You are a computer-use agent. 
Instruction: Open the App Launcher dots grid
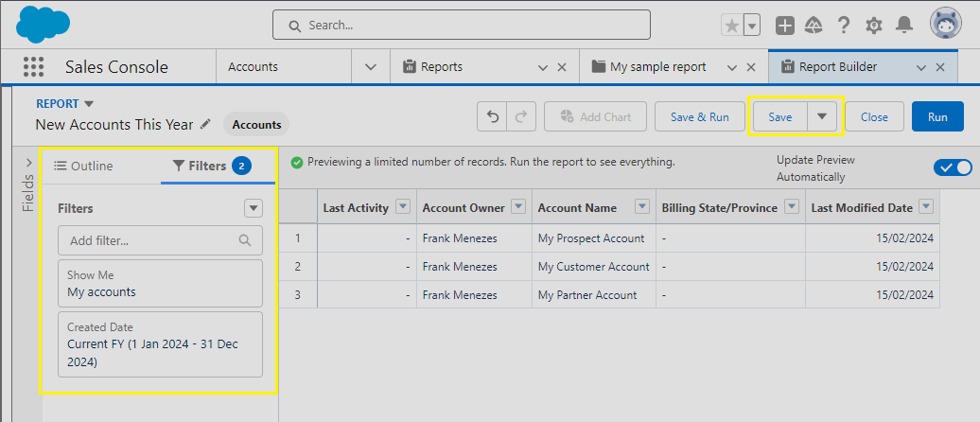coord(33,67)
